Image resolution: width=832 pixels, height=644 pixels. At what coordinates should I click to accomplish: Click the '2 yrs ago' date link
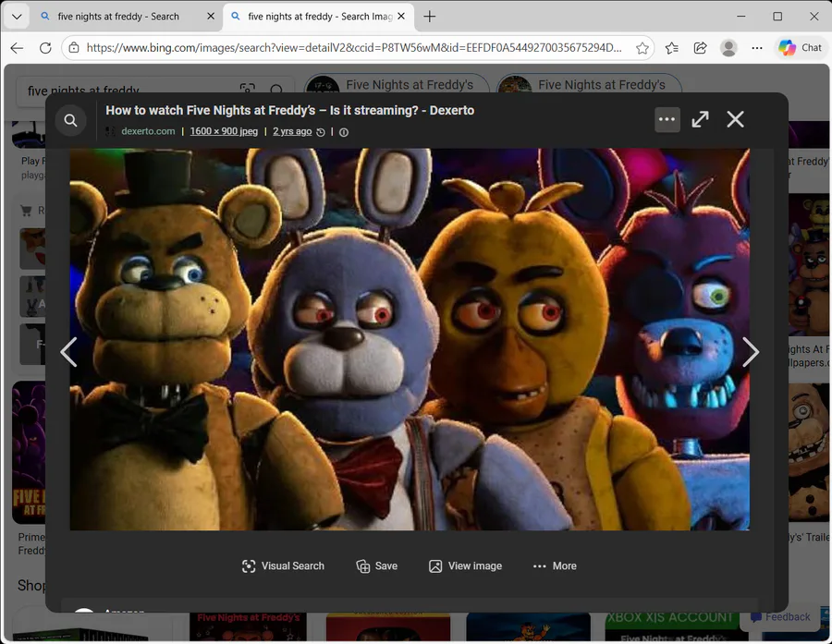(292, 131)
